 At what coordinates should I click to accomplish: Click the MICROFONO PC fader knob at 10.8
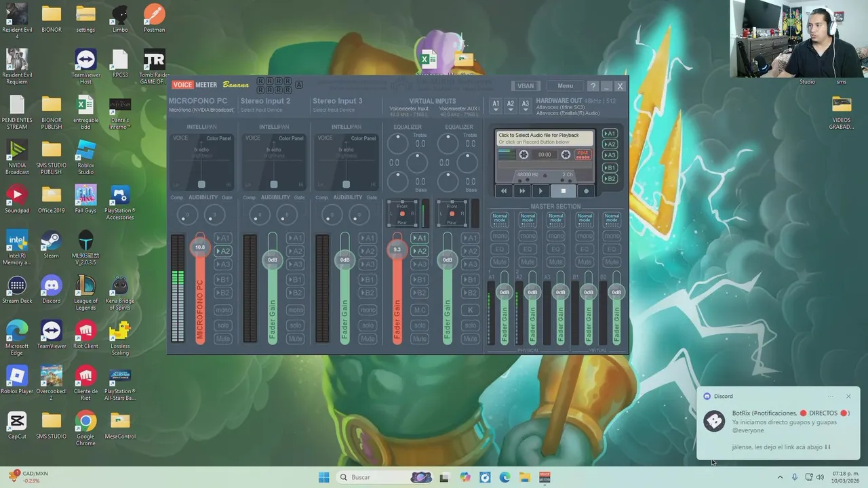pyautogui.click(x=200, y=247)
